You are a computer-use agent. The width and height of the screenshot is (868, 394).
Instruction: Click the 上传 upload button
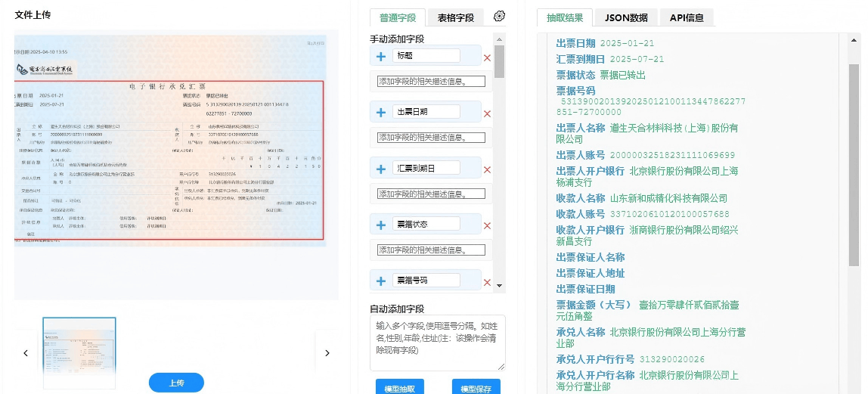click(x=176, y=383)
